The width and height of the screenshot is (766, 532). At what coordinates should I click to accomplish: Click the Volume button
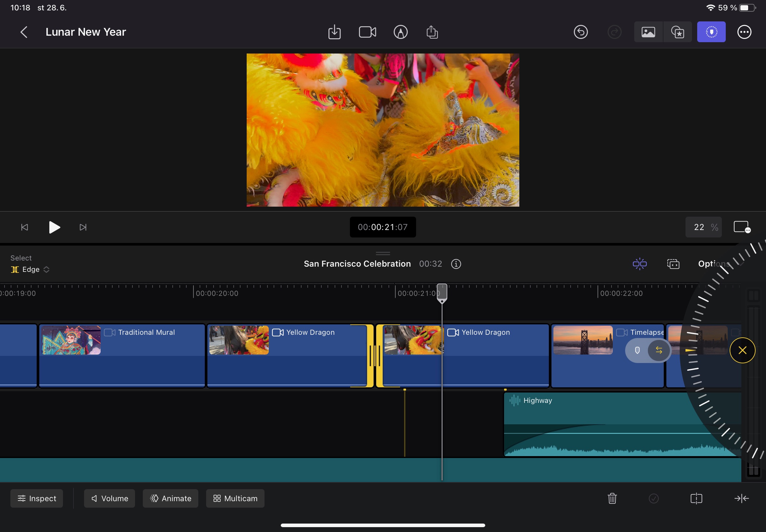[x=109, y=498]
